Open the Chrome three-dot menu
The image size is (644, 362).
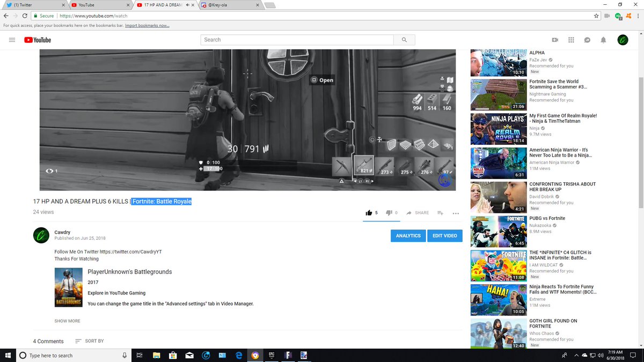click(x=638, y=16)
